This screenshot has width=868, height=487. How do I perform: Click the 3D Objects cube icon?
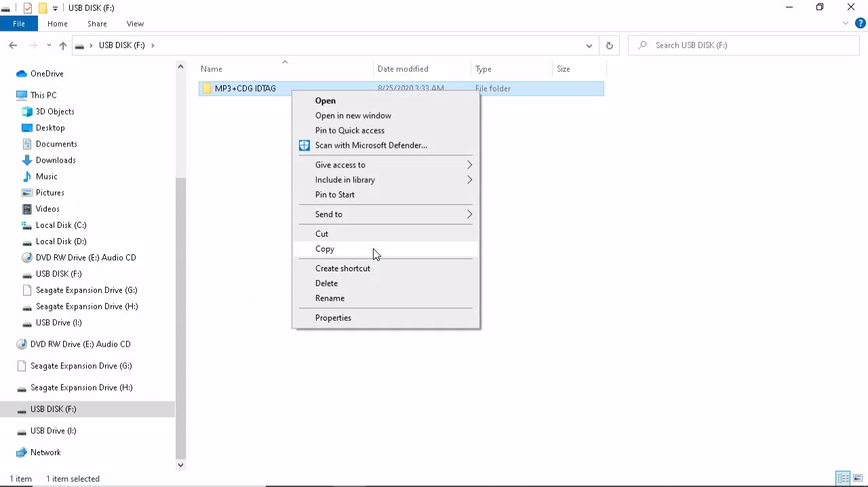coord(27,111)
